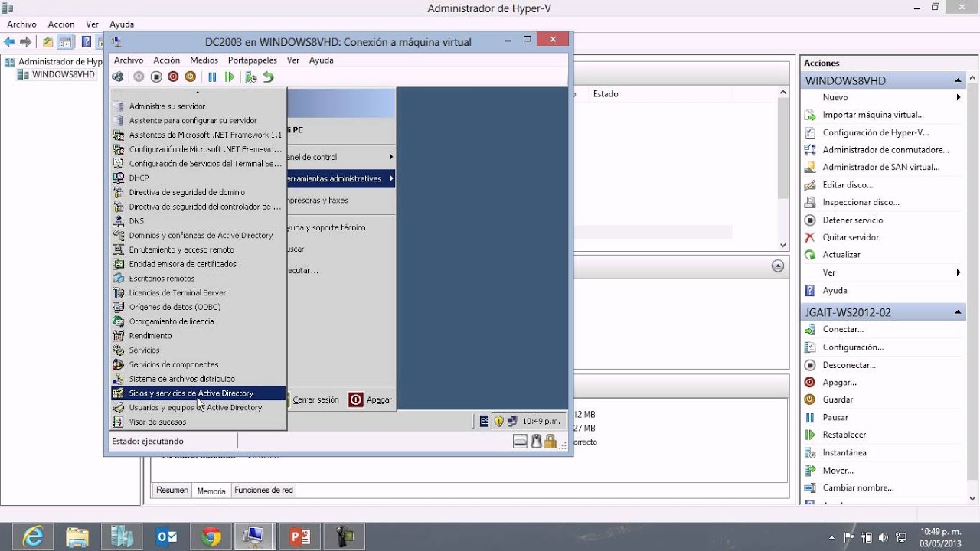The height and width of the screenshot is (551, 980).
Task: Click the volume icon in the system tray
Action: point(884,537)
